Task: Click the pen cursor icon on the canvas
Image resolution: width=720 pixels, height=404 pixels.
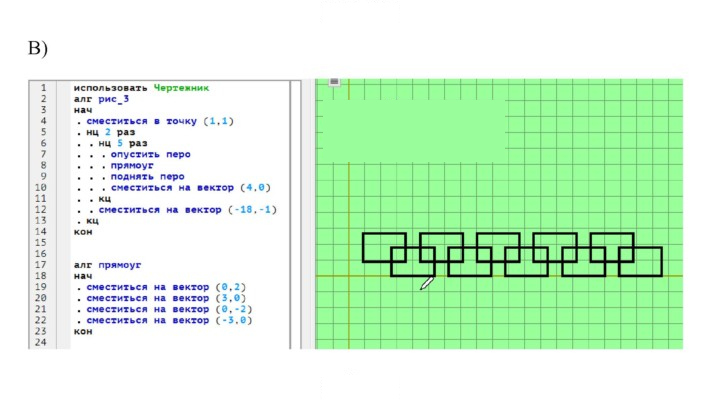Action: (x=427, y=283)
